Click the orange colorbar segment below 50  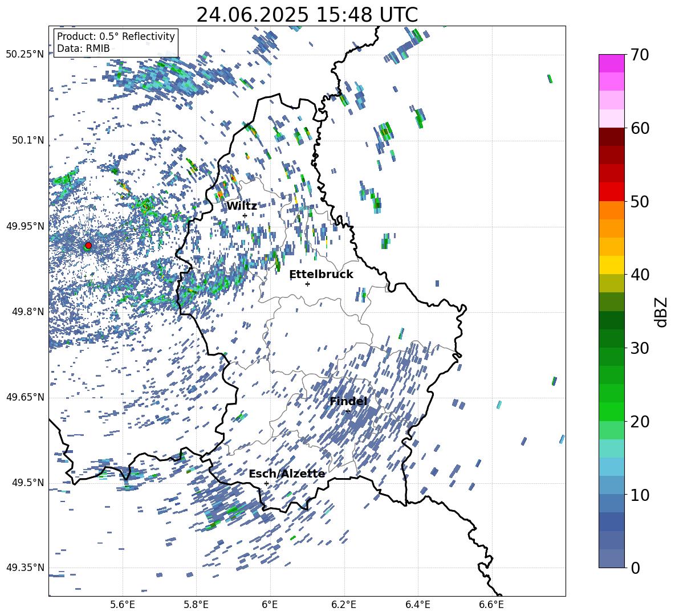tap(612, 210)
